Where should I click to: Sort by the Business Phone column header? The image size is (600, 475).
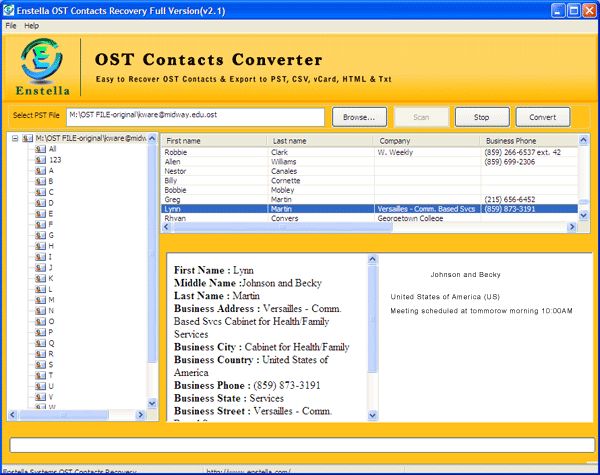click(x=529, y=141)
